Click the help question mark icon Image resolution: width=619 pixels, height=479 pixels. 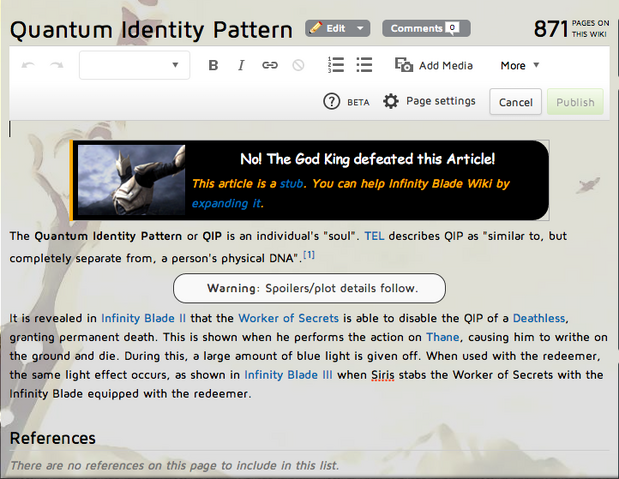[x=332, y=101]
